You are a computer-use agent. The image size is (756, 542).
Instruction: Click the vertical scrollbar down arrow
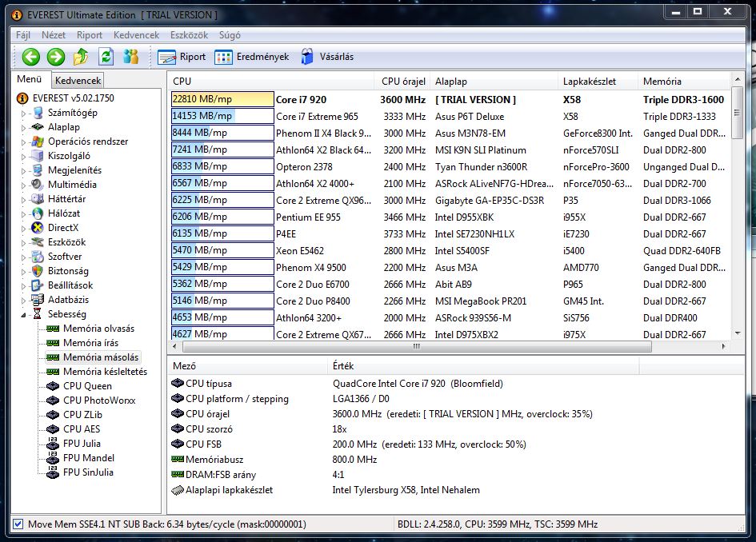tap(737, 333)
